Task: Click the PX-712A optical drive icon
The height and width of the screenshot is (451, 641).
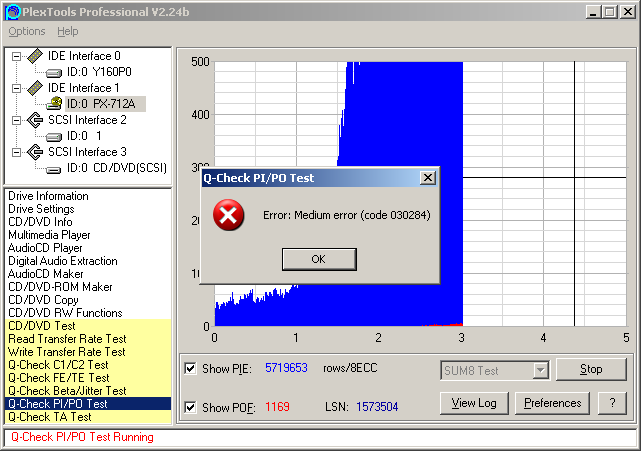Action: (x=54, y=103)
